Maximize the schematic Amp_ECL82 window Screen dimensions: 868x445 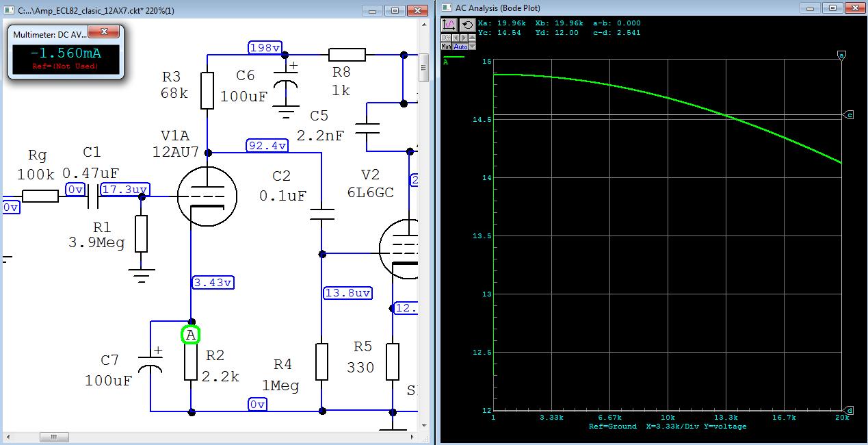click(x=395, y=10)
